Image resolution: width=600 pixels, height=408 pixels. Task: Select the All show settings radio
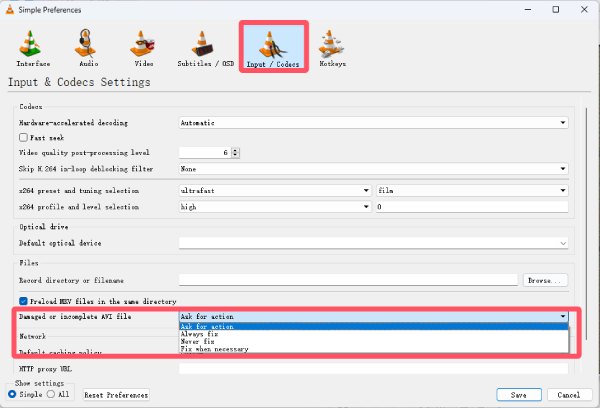point(51,394)
